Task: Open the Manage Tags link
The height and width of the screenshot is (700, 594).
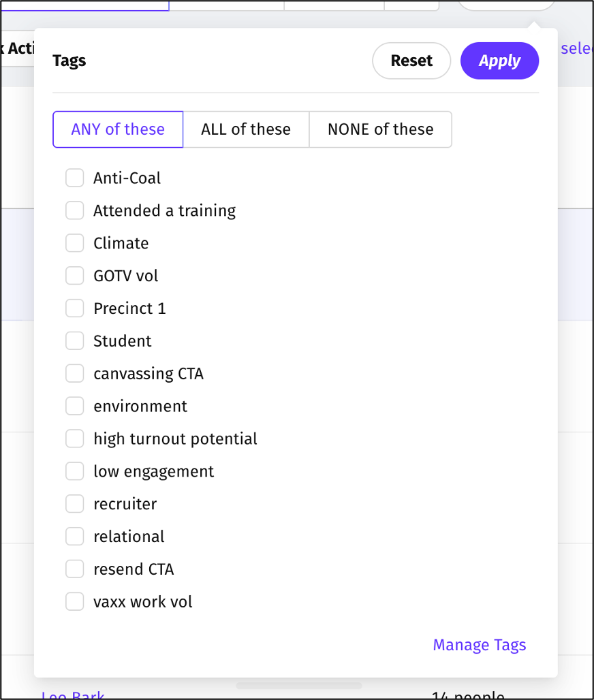Action: pos(480,645)
